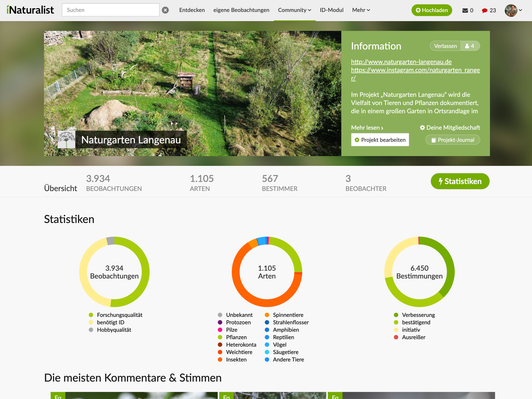Click the green Statistiken button
Image resolution: width=532 pixels, height=399 pixels.
460,181
